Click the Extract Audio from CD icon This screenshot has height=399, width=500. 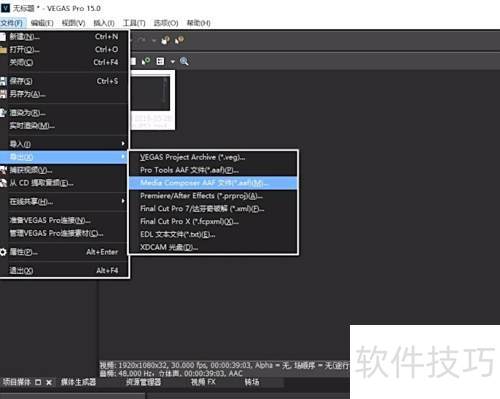[x=3, y=183]
